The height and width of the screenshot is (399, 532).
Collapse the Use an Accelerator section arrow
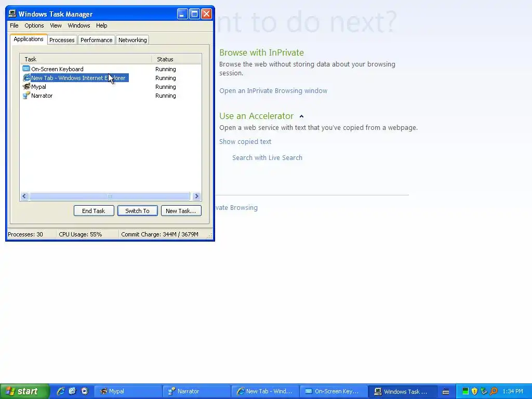(302, 116)
